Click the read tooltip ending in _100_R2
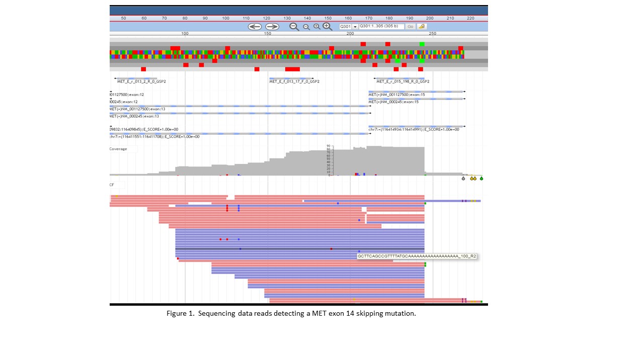644x362 pixels. (x=417, y=256)
